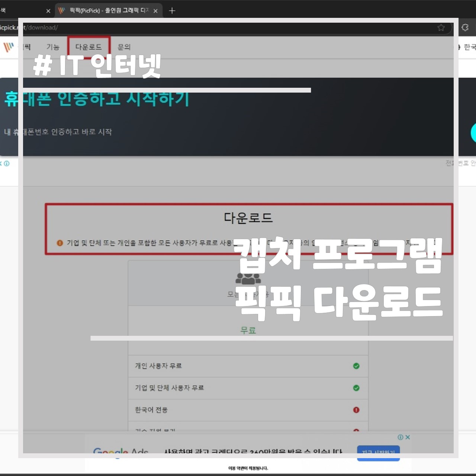Click the green check on 개인 사용자 무료 row

(x=356, y=366)
